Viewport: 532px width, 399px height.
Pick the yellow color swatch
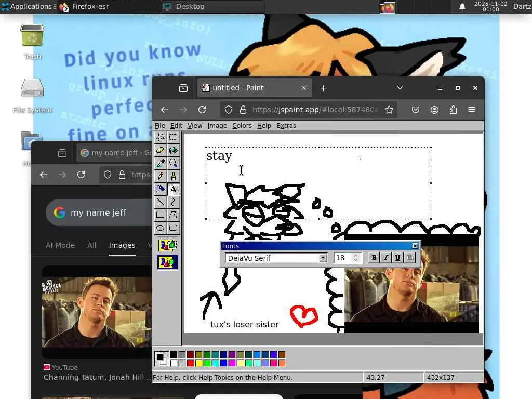199,363
